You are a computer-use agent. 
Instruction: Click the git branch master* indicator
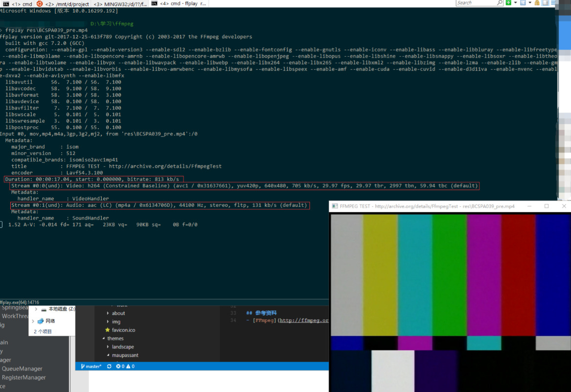(91, 366)
